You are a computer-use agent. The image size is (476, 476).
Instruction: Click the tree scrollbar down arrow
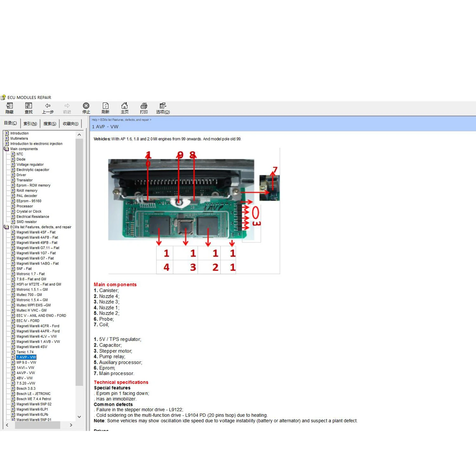click(x=79, y=417)
